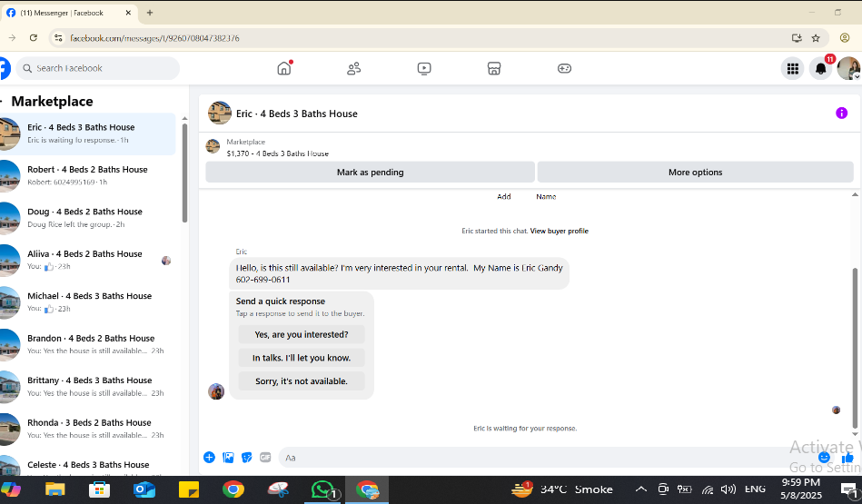Click Mark as pending button
The height and width of the screenshot is (504, 862).
[x=370, y=172]
